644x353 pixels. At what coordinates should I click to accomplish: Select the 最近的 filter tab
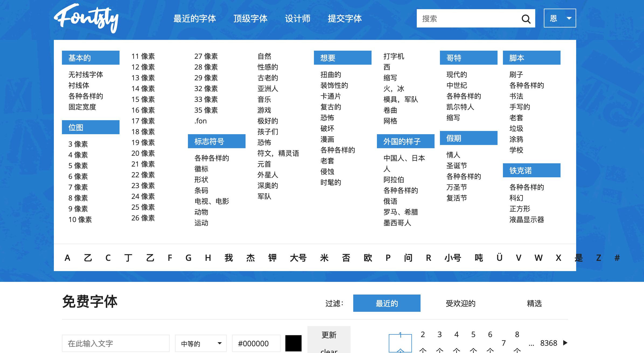click(387, 303)
